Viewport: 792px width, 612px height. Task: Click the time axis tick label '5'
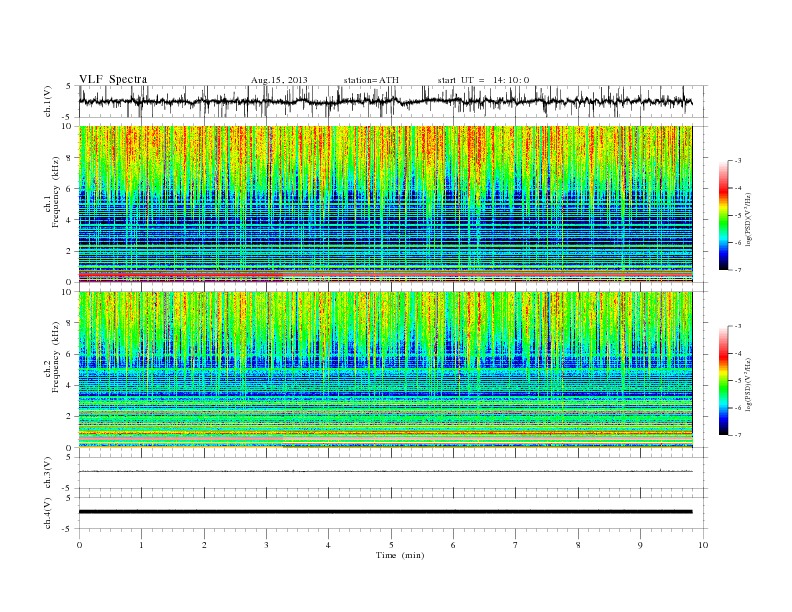tap(391, 545)
